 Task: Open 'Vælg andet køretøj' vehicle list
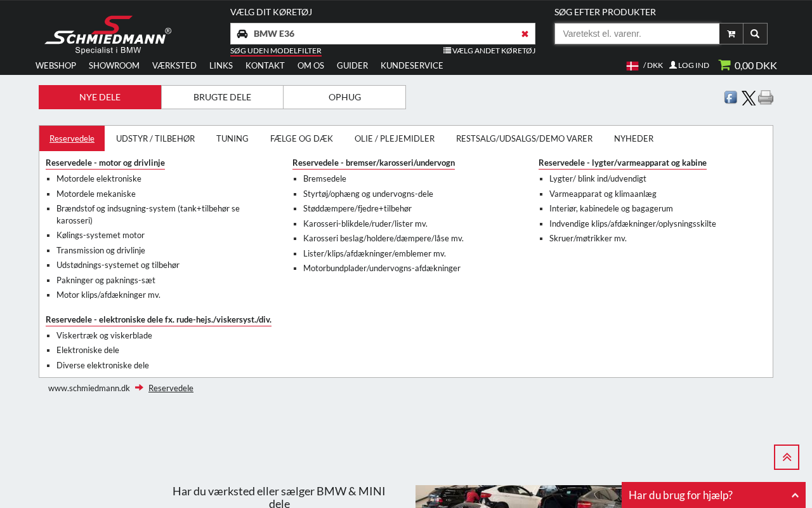click(489, 51)
